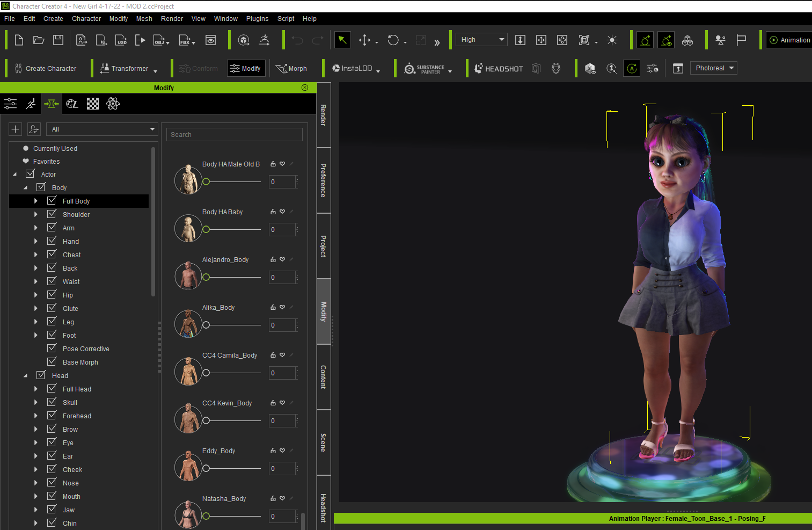812x530 pixels.
Task: Open the Character menu
Action: coord(86,19)
